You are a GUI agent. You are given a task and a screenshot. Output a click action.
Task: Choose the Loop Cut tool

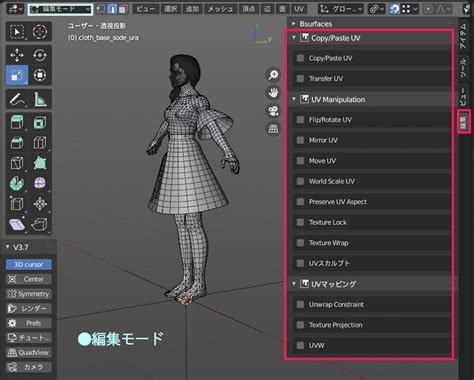coord(40,143)
